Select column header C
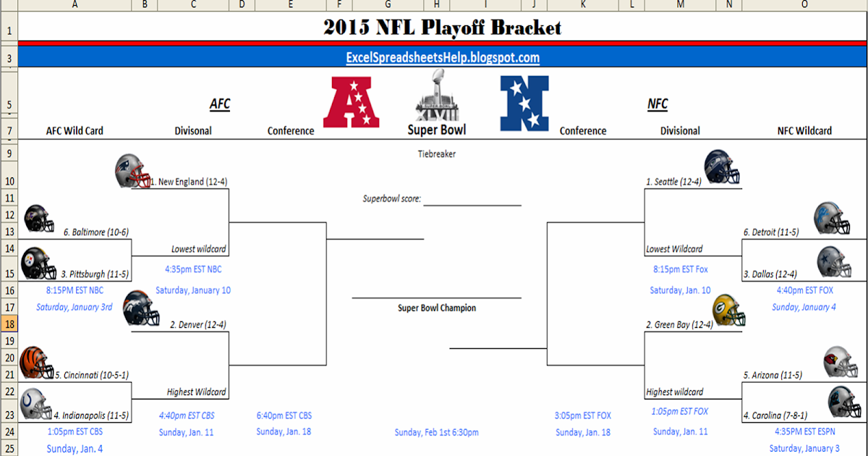Viewport: 868px width, 456px height. (x=193, y=5)
